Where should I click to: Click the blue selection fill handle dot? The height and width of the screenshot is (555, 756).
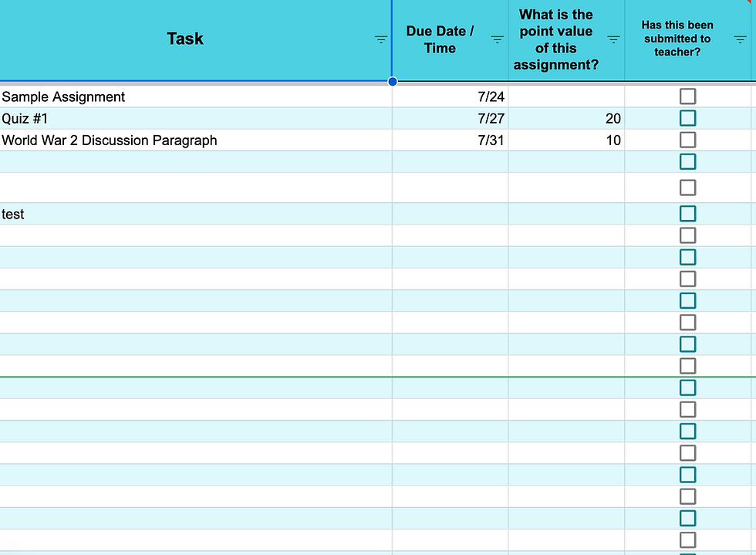point(393,82)
